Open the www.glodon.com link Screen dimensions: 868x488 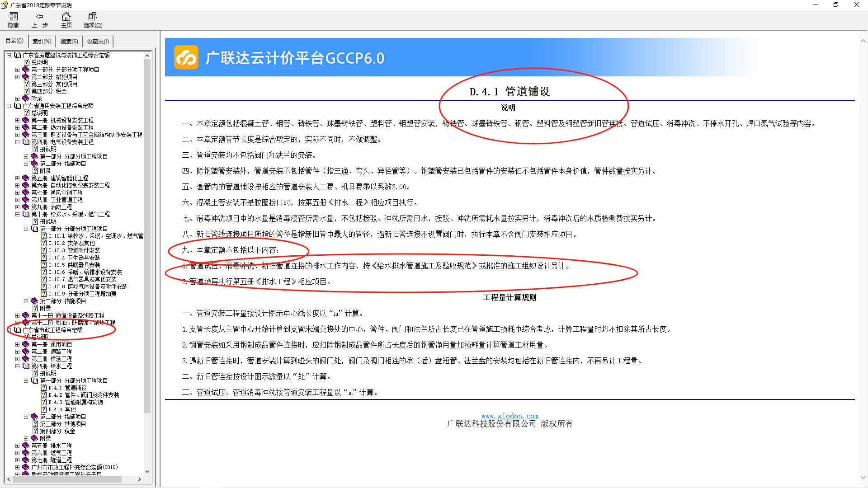[x=509, y=416]
